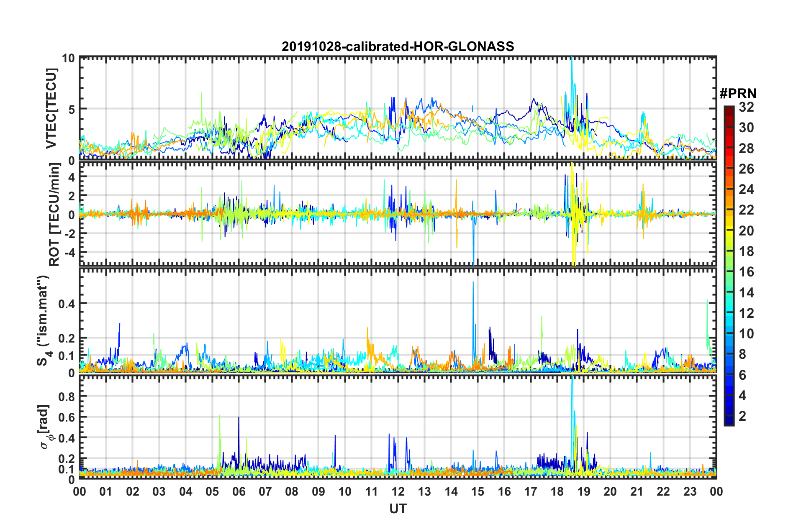Select the "12" PRN colorbar label
The width and height of the screenshot is (796, 532).
(746, 313)
